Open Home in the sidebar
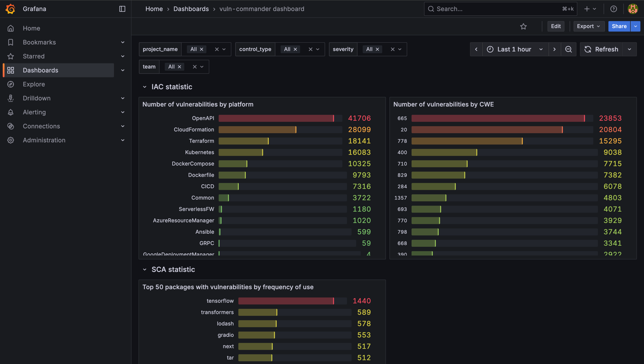The height and width of the screenshot is (364, 644). coord(32,28)
